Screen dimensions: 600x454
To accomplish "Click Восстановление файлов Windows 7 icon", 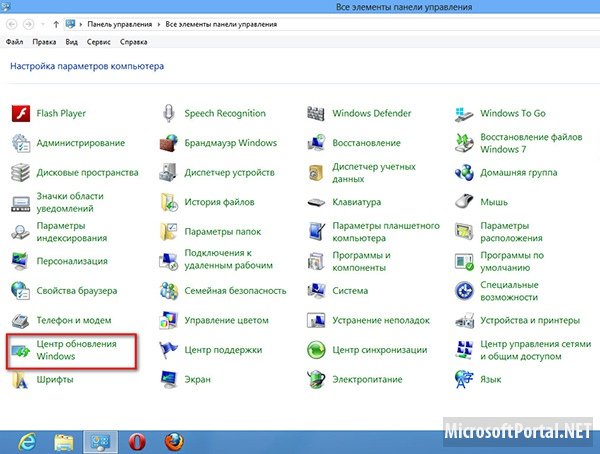I will click(x=464, y=143).
